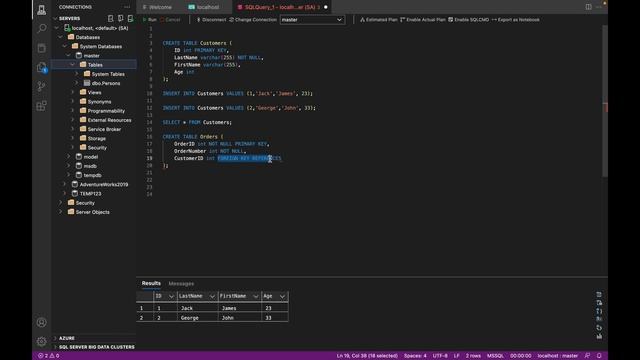Split the editor with split icon
Viewport: 640px width, 360px height.
589,7
